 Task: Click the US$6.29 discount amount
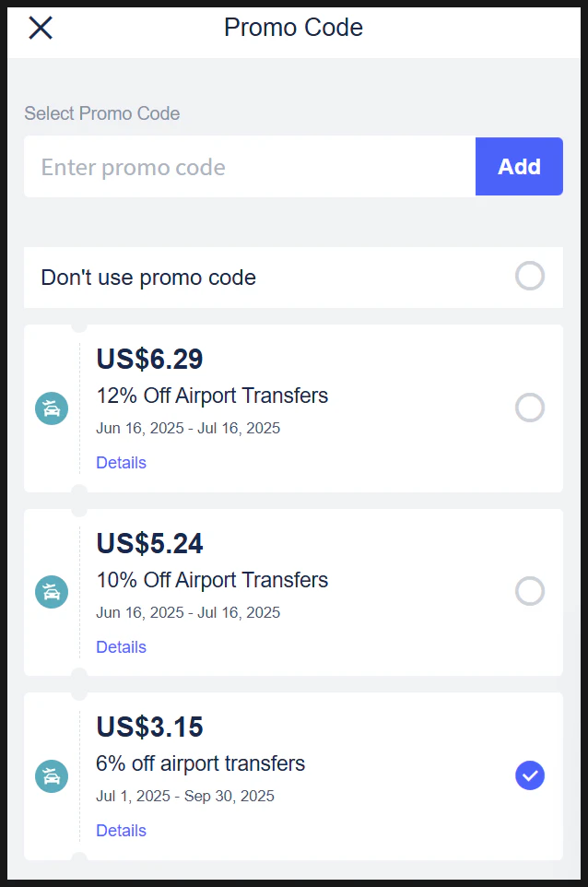click(149, 360)
